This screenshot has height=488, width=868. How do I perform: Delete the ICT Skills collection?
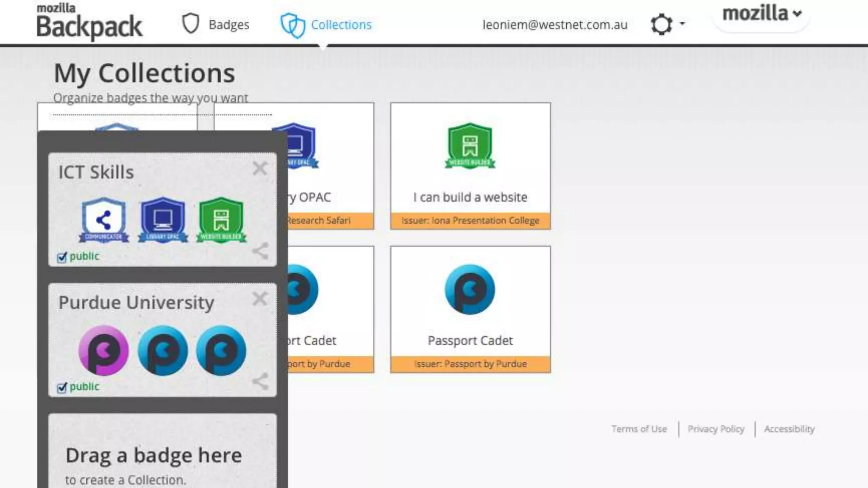260,169
